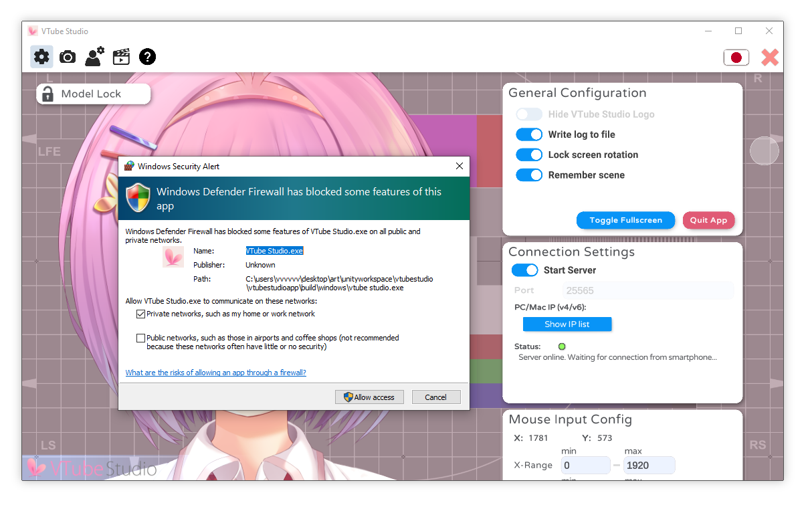Open the help question mark icon
The width and height of the screenshot is (812, 505).
148,57
